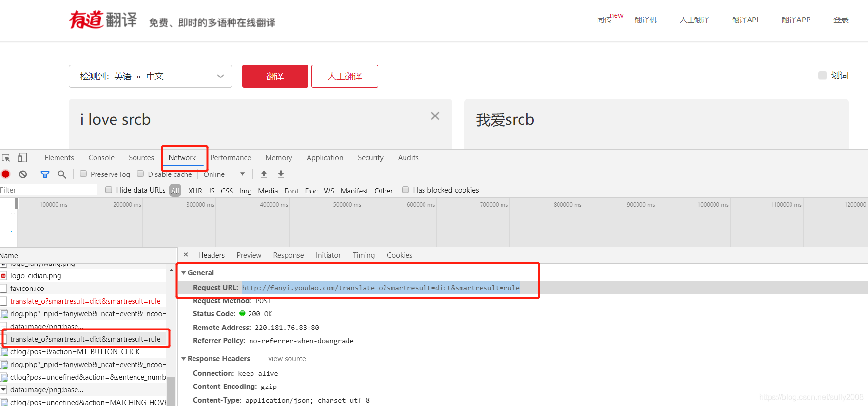868x406 pixels.
Task: Select the Headers tab
Action: click(x=212, y=255)
